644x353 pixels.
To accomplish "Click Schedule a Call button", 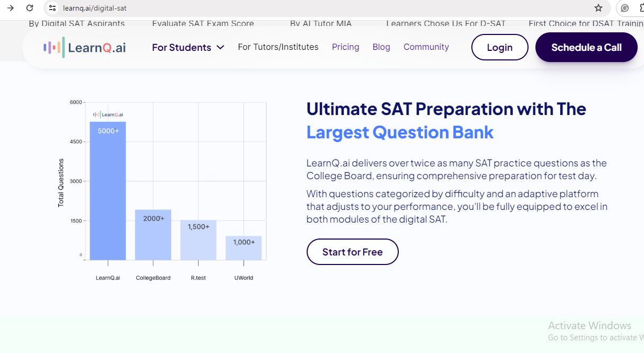I will coord(586,47).
